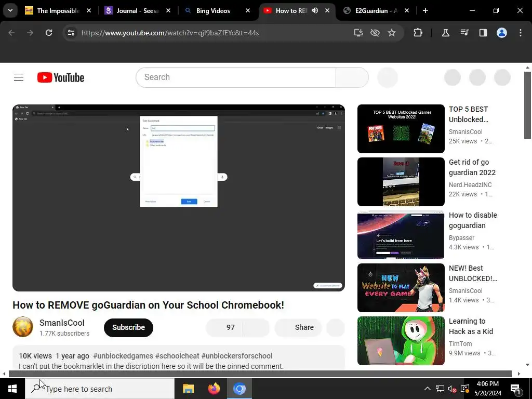Open media controls icon in toolbar

[464, 33]
